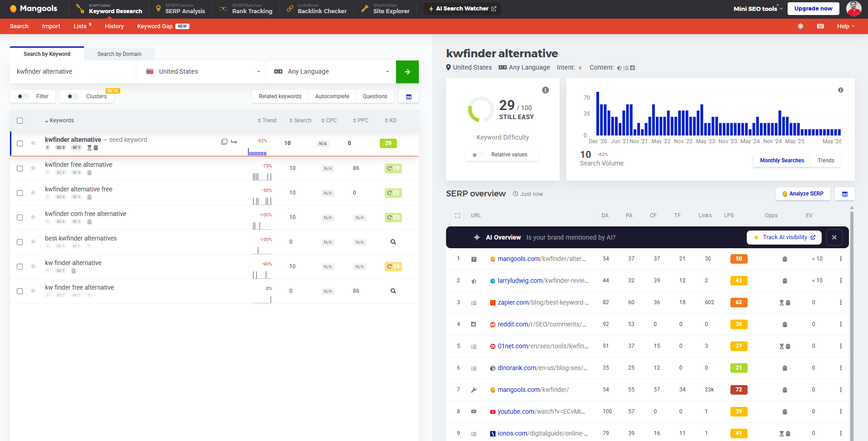This screenshot has height=441, width=868.
Task: Toggle the Clusters switch
Action: pos(73,96)
